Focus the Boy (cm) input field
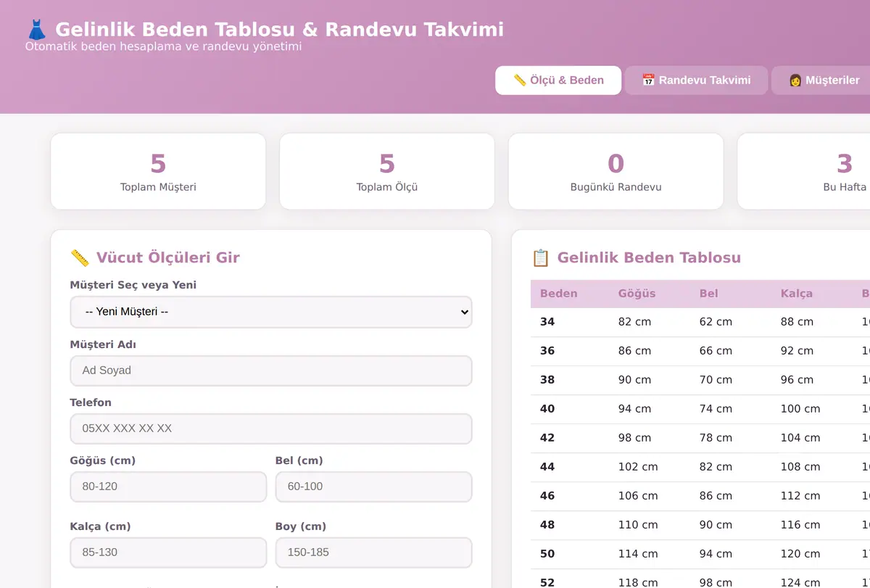Viewport: 870px width, 588px height. [x=373, y=552]
